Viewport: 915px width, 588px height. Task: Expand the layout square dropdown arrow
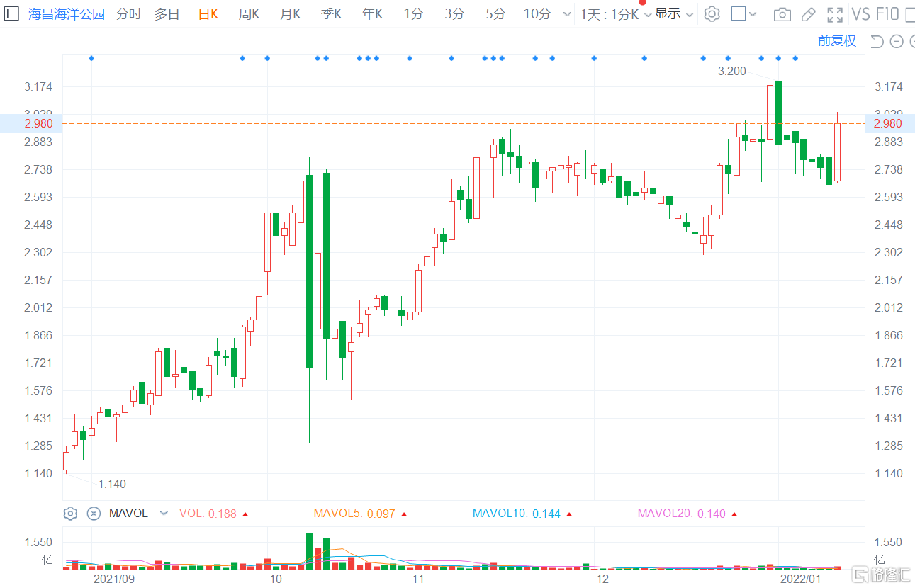[x=753, y=14]
